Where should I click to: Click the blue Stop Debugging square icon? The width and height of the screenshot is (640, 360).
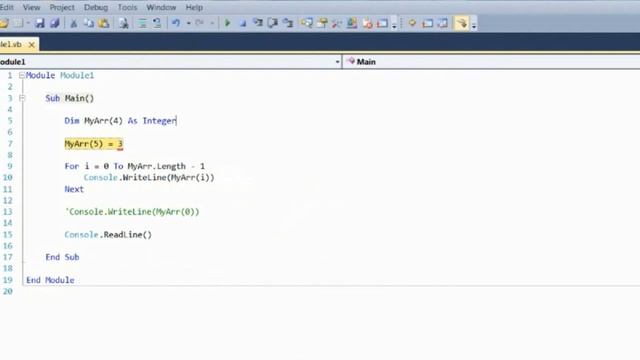click(242, 23)
